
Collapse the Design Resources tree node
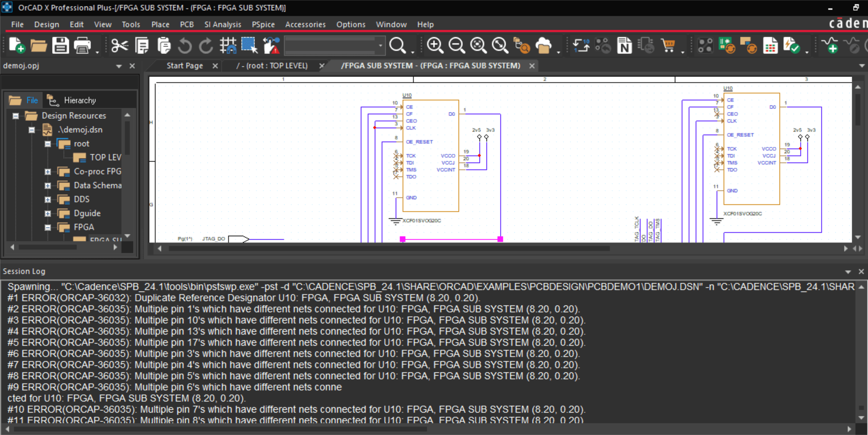pos(16,116)
